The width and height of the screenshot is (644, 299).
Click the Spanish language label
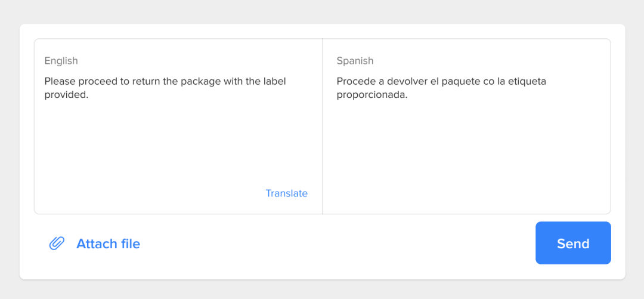pos(355,61)
